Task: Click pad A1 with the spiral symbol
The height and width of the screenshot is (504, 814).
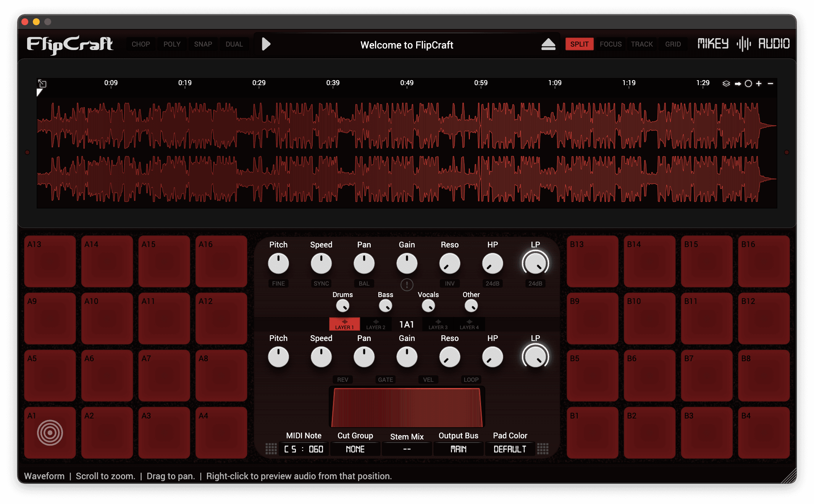Action: (x=50, y=433)
